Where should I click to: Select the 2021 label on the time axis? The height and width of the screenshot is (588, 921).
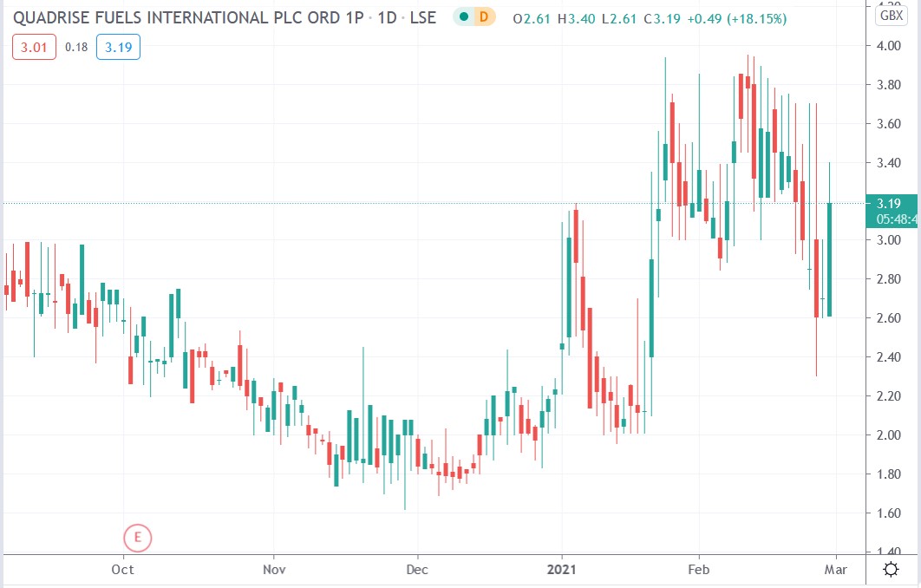[x=561, y=570]
